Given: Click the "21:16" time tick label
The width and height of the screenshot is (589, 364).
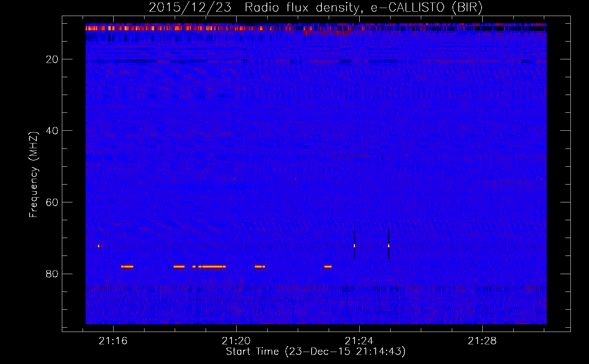Looking at the screenshot, I should click(113, 341).
